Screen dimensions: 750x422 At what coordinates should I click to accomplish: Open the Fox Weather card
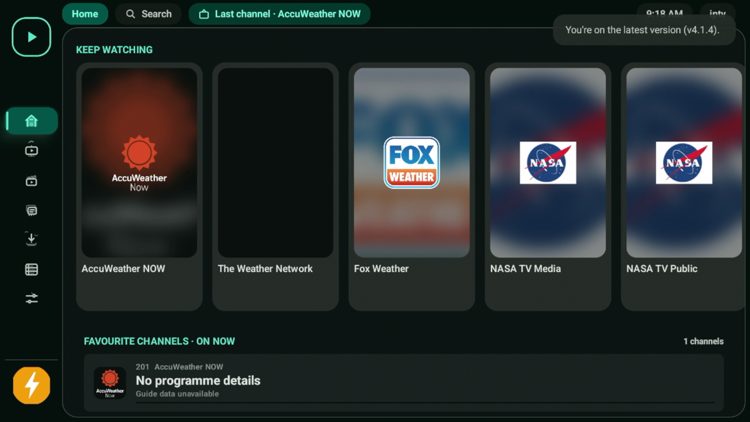pyautogui.click(x=412, y=187)
